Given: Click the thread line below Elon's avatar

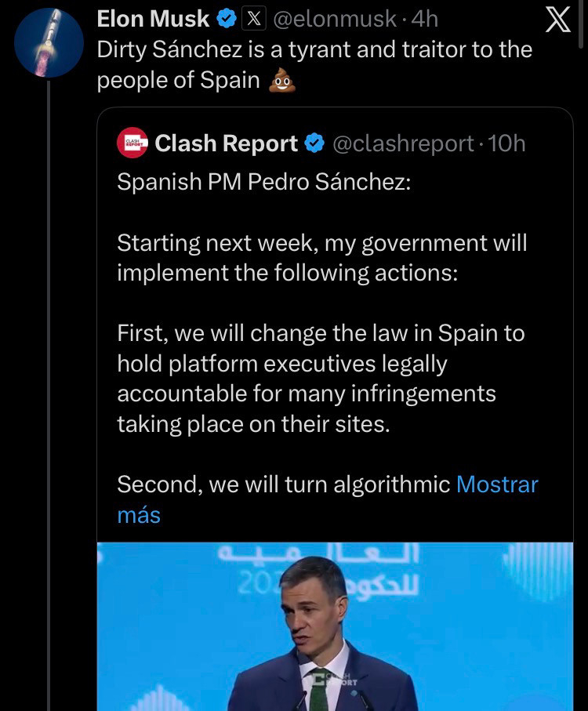Looking at the screenshot, I should [49, 392].
